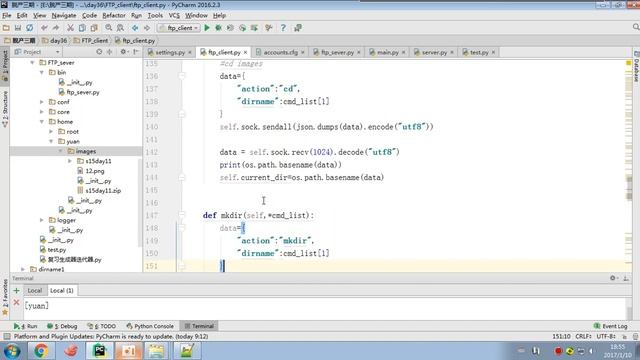Click the toolbar icon left of Settings wrench
This screenshot has height=360, width=640.
254,28
